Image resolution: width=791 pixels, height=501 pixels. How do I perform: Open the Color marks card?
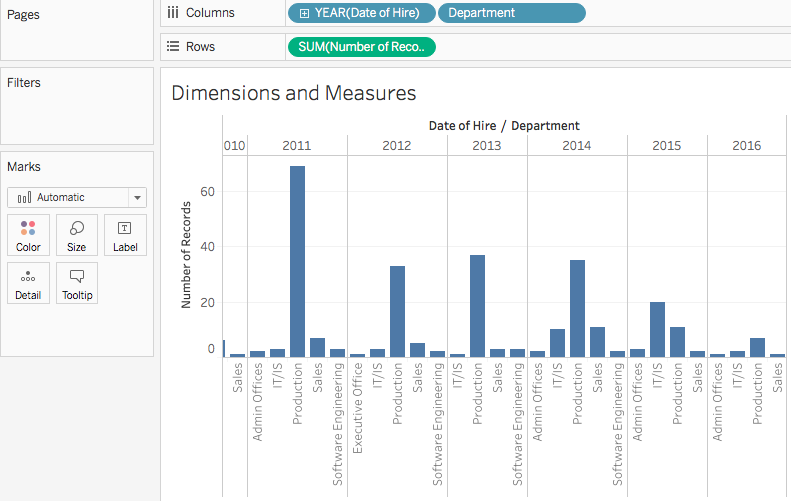point(28,235)
